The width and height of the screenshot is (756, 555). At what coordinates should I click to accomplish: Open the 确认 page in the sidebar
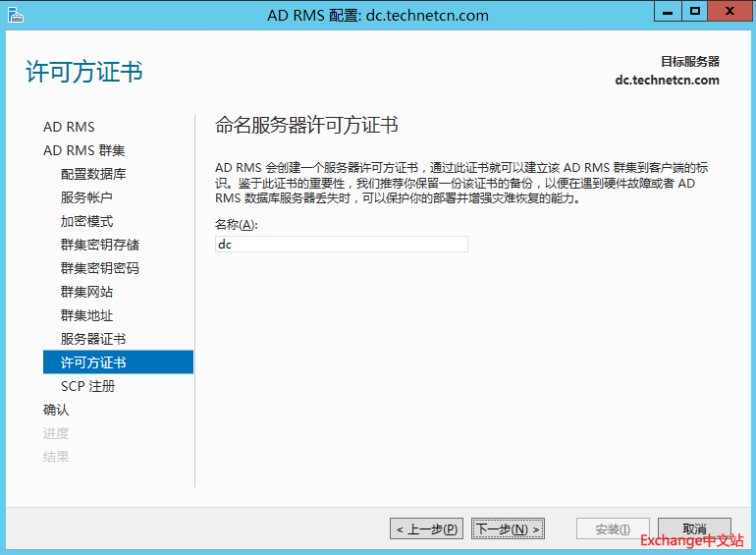click(x=56, y=410)
